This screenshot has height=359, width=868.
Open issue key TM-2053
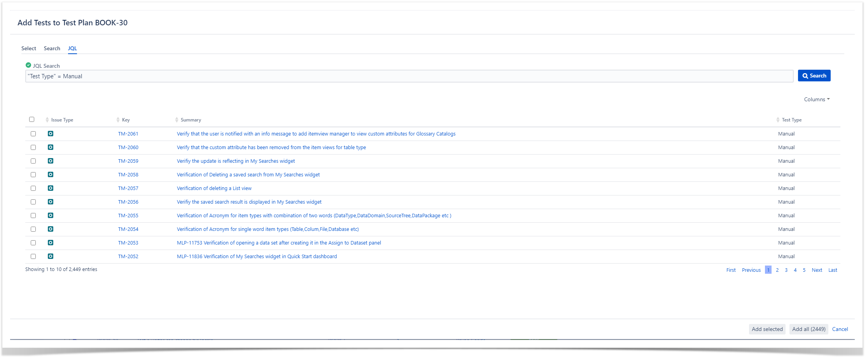(128, 243)
